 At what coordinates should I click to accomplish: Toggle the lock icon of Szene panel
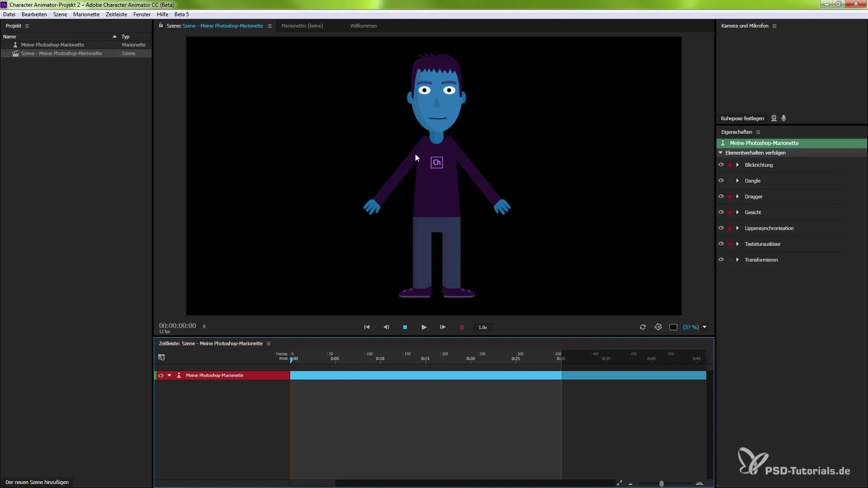coord(160,25)
